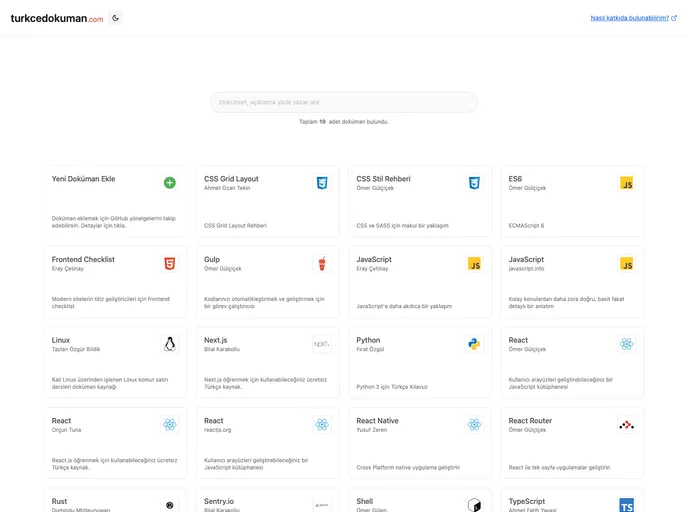The image size is (688, 512).
Task: Open the 'Gulp' document title
Action: [212, 260]
